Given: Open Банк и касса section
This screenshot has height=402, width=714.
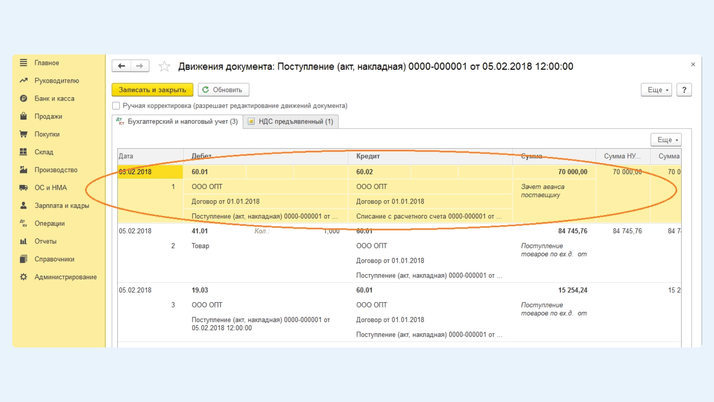Looking at the screenshot, I should [x=54, y=99].
